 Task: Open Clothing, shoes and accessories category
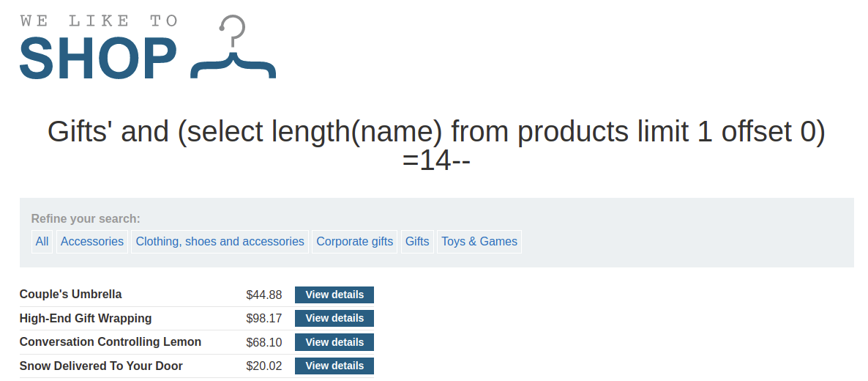coord(220,241)
